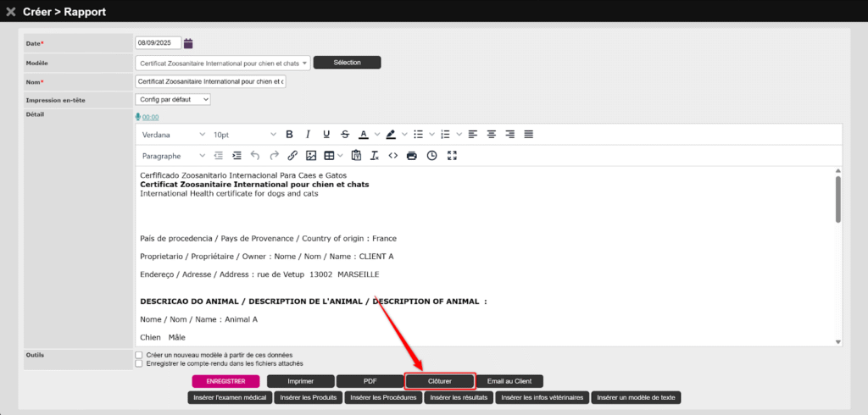Viewport: 868px width, 415px height.
Task: Click "Insérer les Produits" button
Action: [x=308, y=397]
